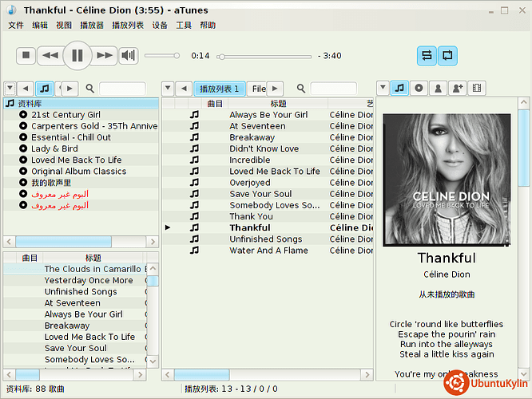Click note icon beside Breakaway in playlist
532x399 pixels.
pyautogui.click(x=194, y=137)
